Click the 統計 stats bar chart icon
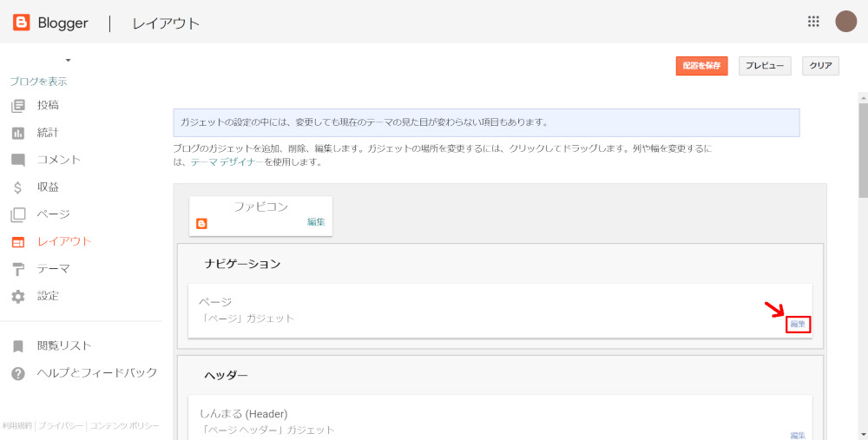 point(18,133)
